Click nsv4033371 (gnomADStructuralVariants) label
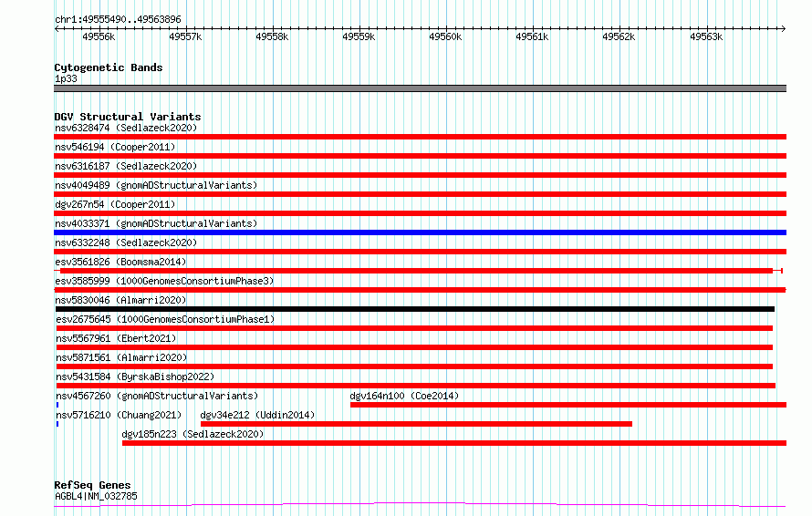This screenshot has width=812, height=516. pyautogui.click(x=156, y=223)
